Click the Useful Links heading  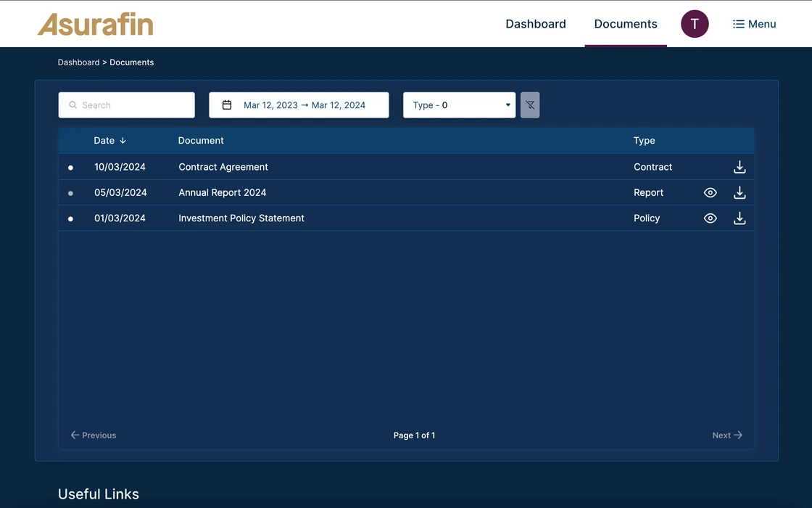[x=99, y=494]
